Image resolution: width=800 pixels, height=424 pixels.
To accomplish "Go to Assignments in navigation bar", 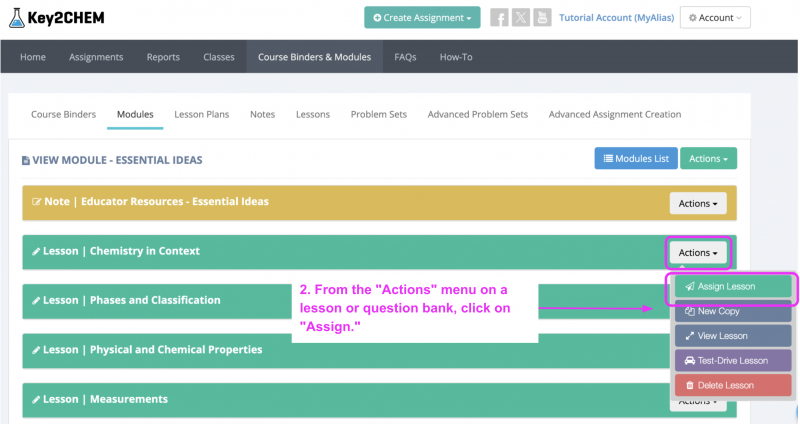I will [96, 57].
